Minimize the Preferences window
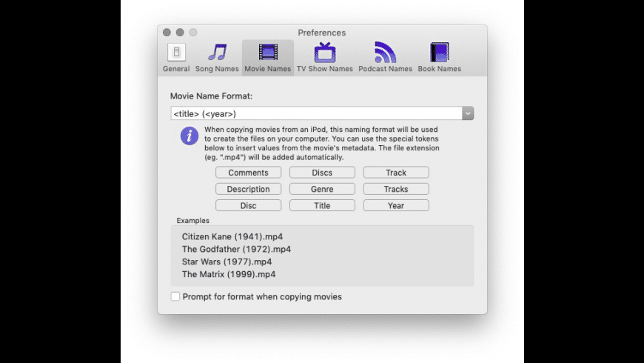The image size is (644, 363). (180, 32)
